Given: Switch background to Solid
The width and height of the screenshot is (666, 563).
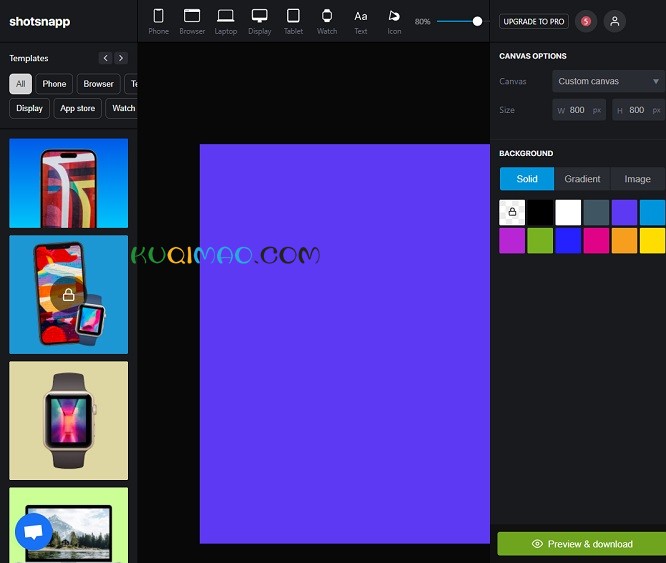Looking at the screenshot, I should 527,179.
